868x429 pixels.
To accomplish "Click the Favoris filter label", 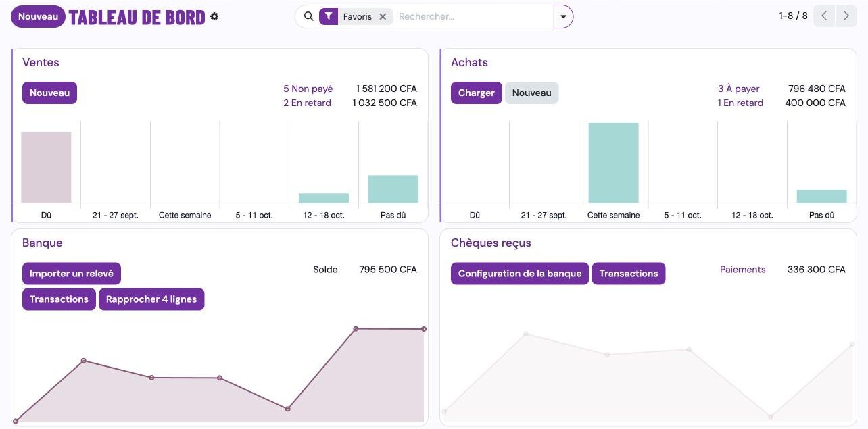I will (357, 17).
